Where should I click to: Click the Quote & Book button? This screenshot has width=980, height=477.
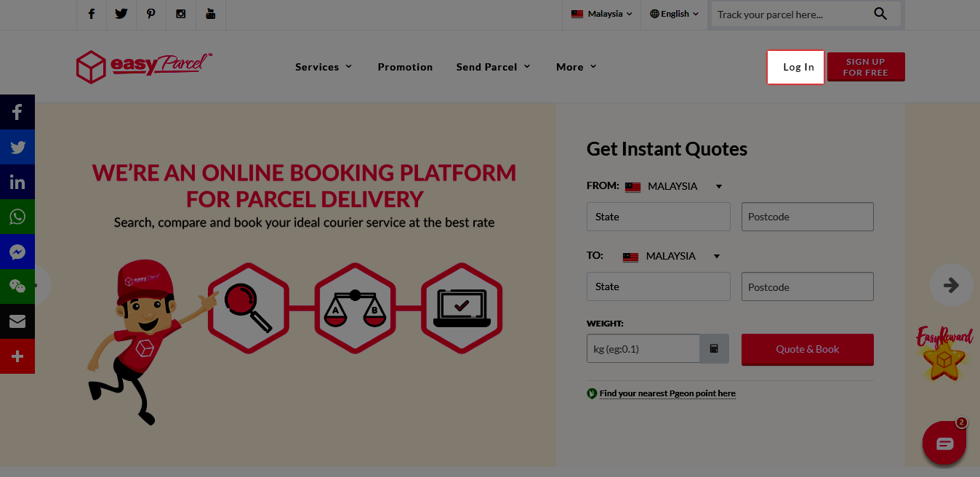pyautogui.click(x=808, y=349)
